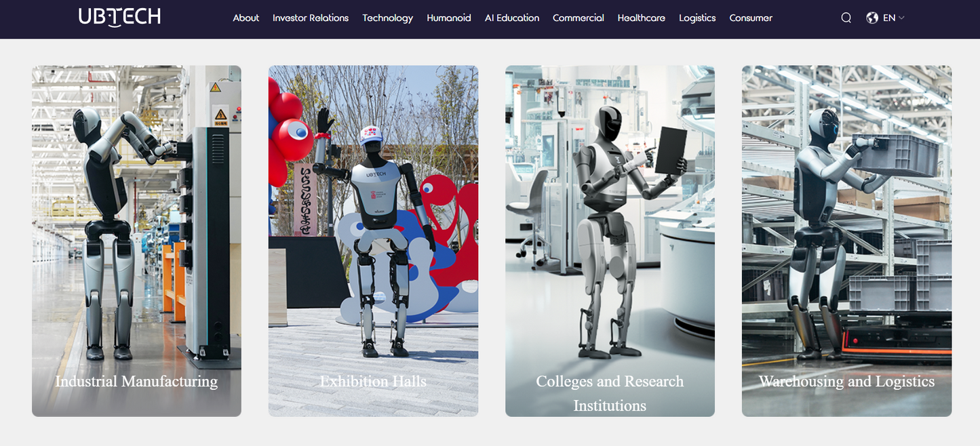Open the Investor Relations menu item
This screenshot has width=980, height=446.
pyautogui.click(x=311, y=18)
